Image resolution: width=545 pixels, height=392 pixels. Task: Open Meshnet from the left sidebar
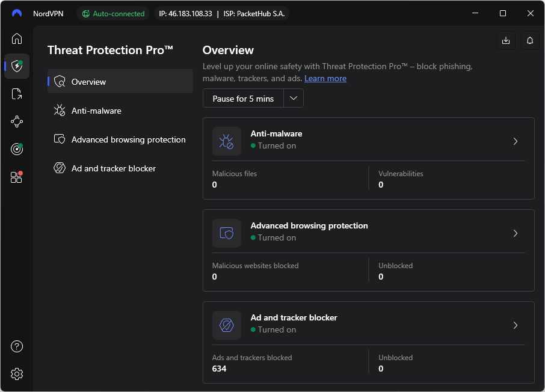click(16, 121)
